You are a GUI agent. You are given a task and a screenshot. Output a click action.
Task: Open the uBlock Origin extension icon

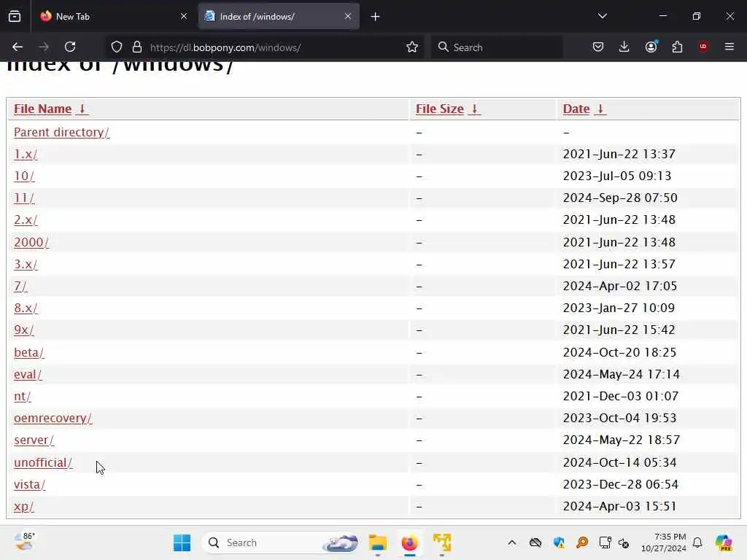[x=703, y=47]
